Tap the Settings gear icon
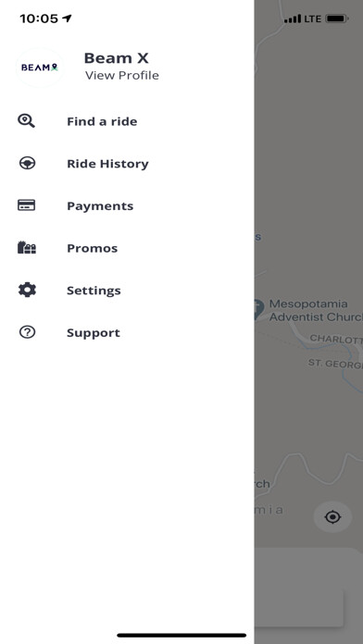363x644 pixels. 27,290
